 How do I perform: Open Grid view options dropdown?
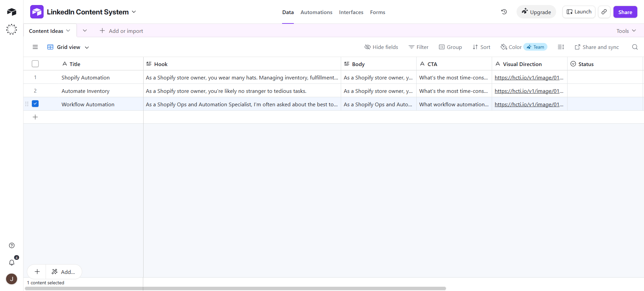pyautogui.click(x=87, y=47)
